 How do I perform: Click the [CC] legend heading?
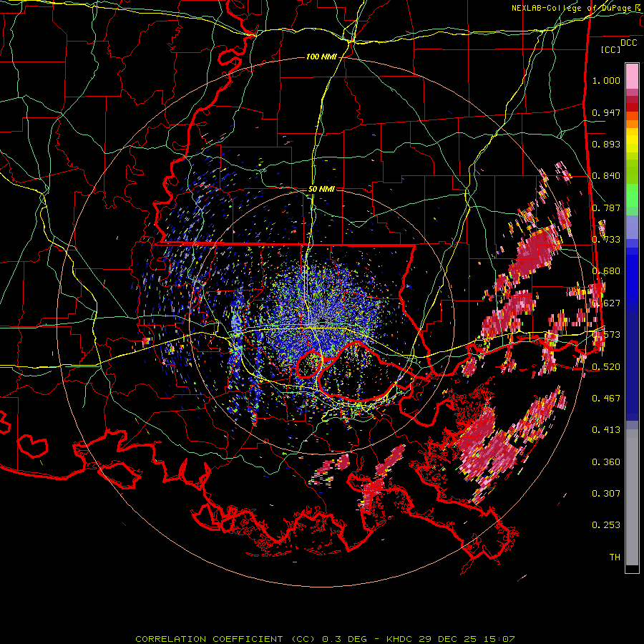click(611, 49)
